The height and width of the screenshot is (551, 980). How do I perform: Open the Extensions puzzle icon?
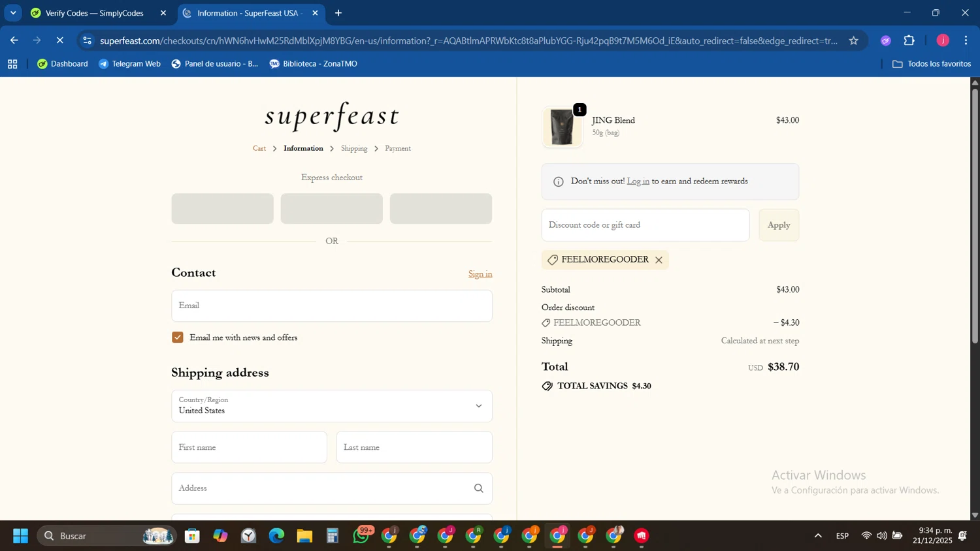(909, 40)
